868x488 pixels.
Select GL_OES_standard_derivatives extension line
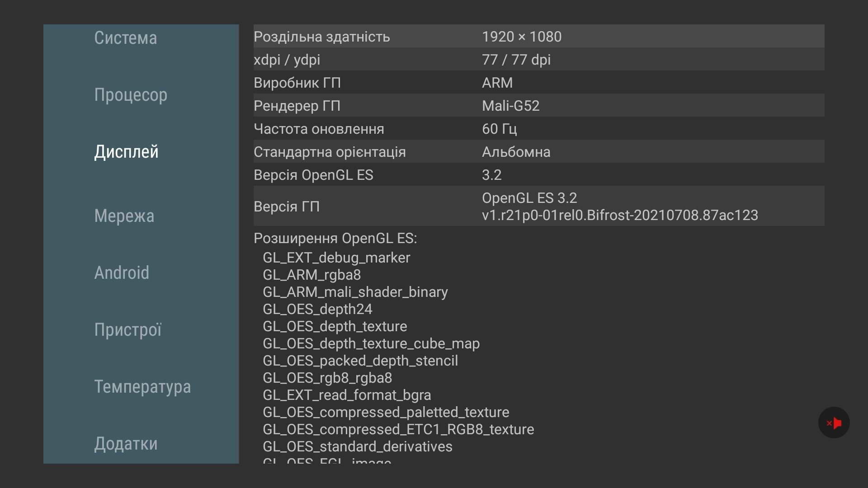click(x=358, y=446)
